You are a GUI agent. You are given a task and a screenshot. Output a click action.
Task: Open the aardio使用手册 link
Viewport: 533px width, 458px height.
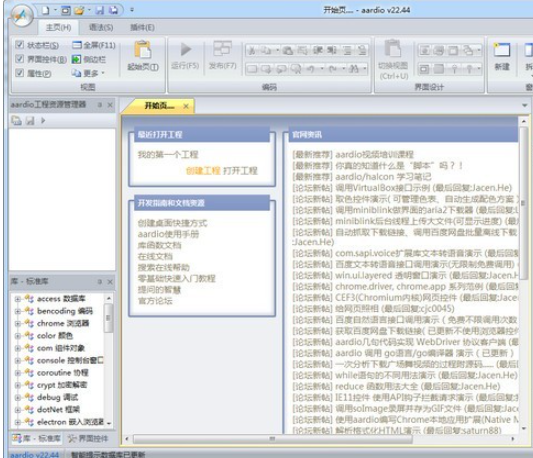click(168, 234)
